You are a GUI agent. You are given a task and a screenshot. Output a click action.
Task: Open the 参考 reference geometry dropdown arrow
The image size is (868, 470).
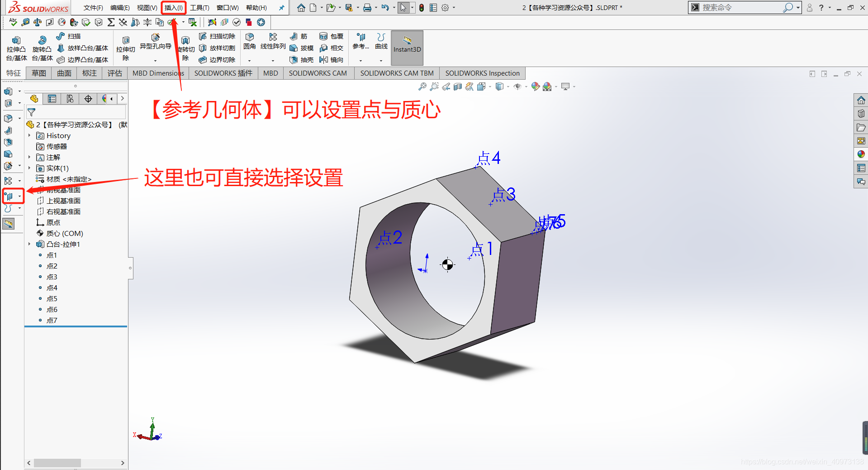tap(360, 60)
